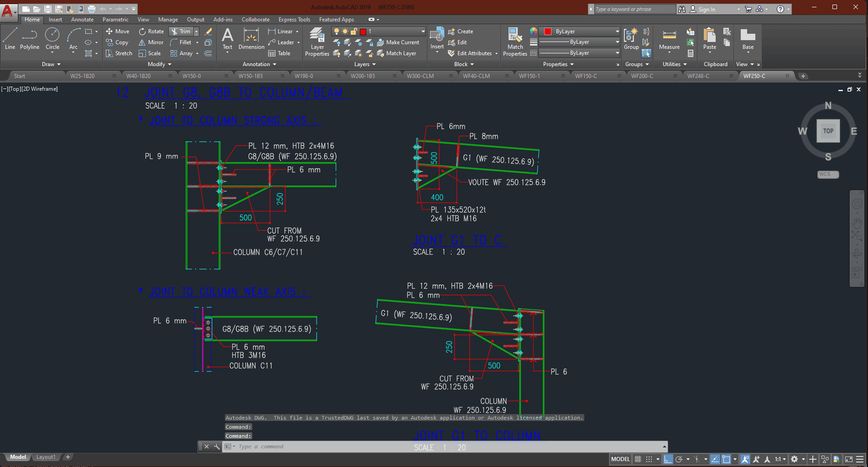Open the WF150-C drawing tab
This screenshot has height=467, width=868.
click(585, 76)
